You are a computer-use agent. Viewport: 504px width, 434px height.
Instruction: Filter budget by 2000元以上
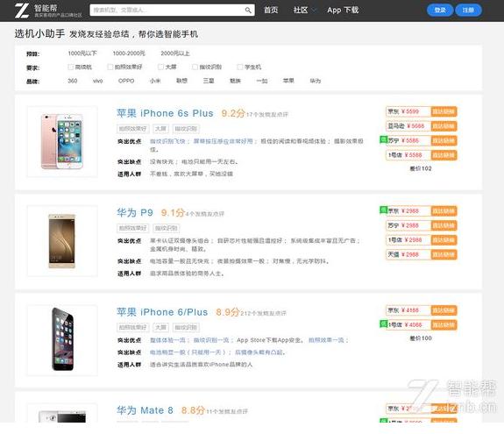[x=175, y=53]
